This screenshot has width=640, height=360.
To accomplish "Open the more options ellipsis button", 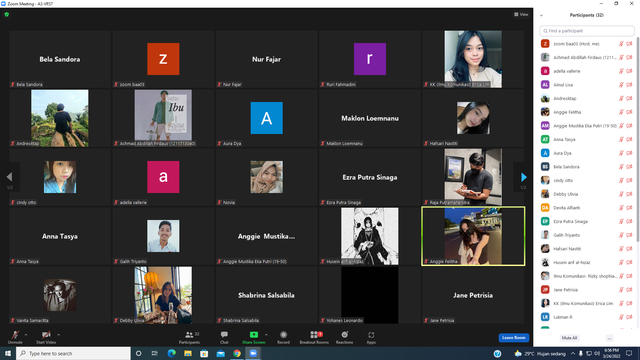I will 609,338.
